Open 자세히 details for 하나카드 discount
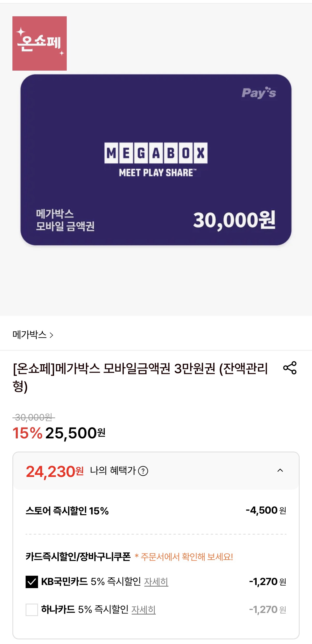Image resolution: width=312 pixels, height=644 pixels. (x=143, y=610)
